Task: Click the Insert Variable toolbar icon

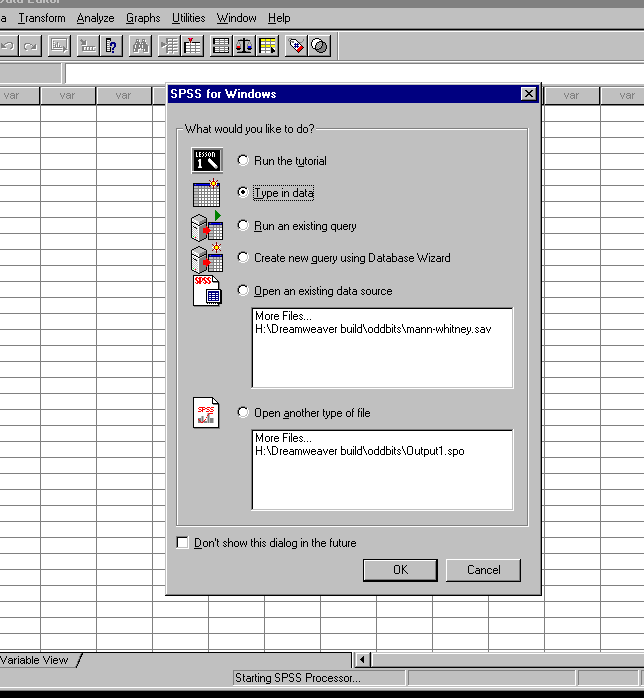Action: pos(192,46)
